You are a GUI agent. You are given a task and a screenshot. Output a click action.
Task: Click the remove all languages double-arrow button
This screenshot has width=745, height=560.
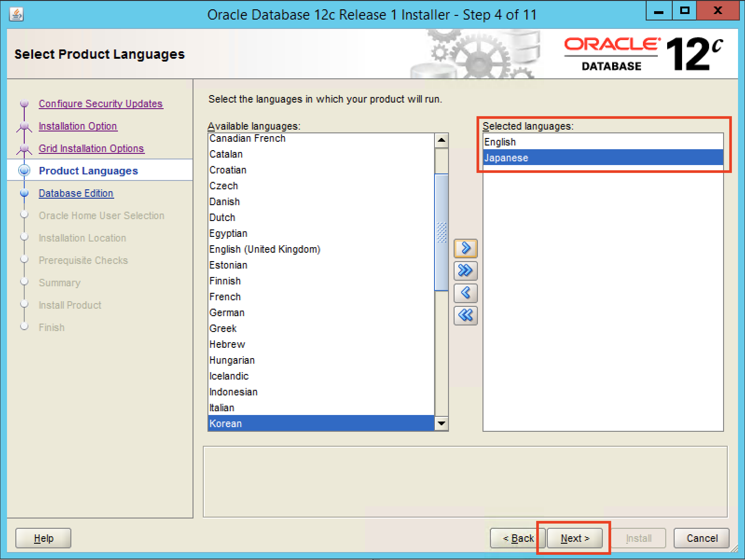(465, 316)
